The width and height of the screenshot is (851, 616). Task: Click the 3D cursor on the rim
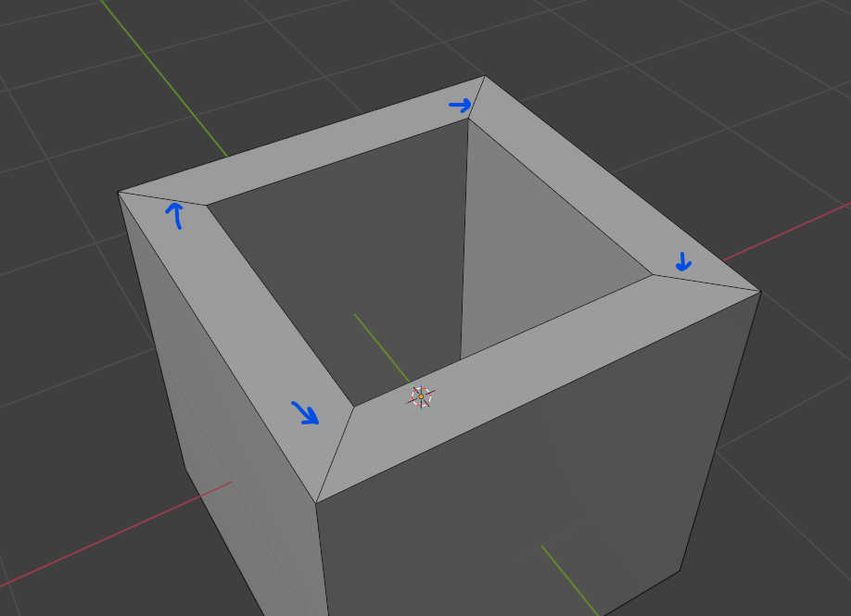421,397
